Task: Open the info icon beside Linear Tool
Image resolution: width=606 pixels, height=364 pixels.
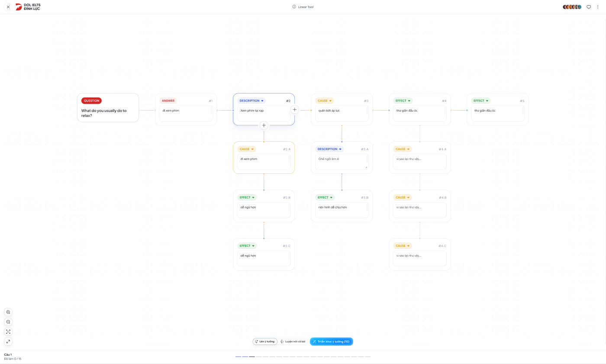Action: pos(294,7)
